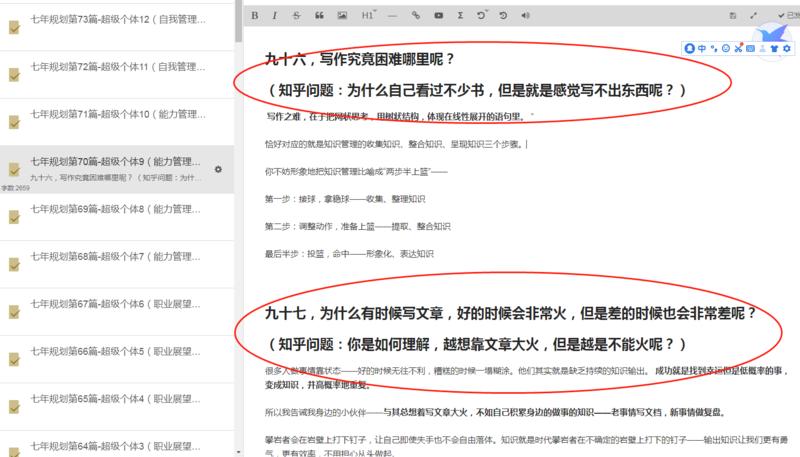Click the bold line 写作之难，在于把网状思考
Screen dimensions: 800x457
coord(397,117)
